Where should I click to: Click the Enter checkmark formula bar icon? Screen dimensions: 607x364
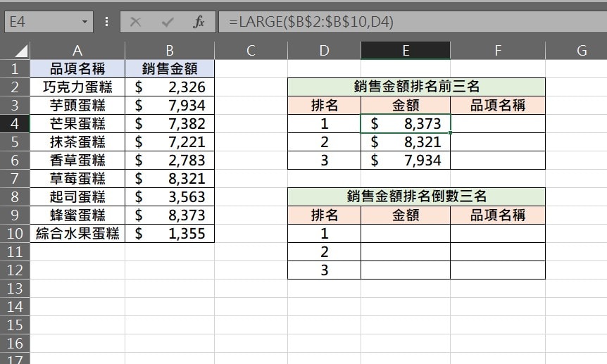(x=167, y=22)
